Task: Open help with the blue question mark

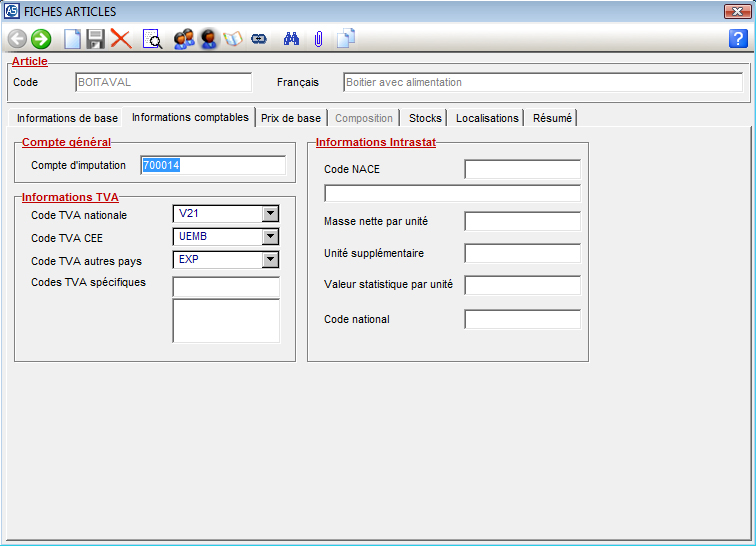Action: point(739,39)
